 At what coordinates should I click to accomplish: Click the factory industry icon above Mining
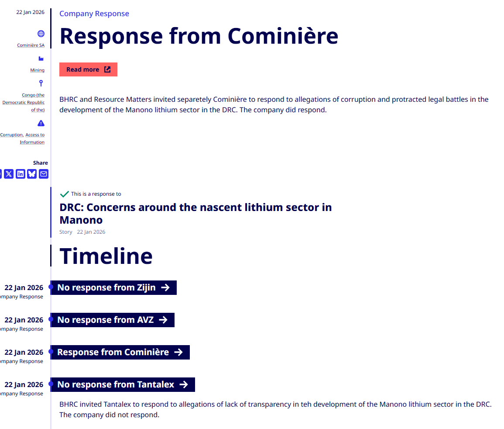41,59
